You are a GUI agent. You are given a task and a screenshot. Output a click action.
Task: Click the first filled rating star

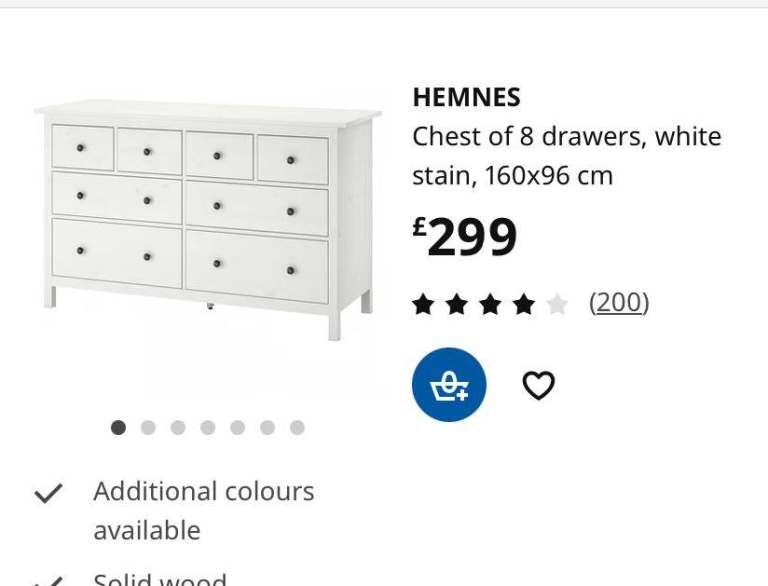pos(423,304)
